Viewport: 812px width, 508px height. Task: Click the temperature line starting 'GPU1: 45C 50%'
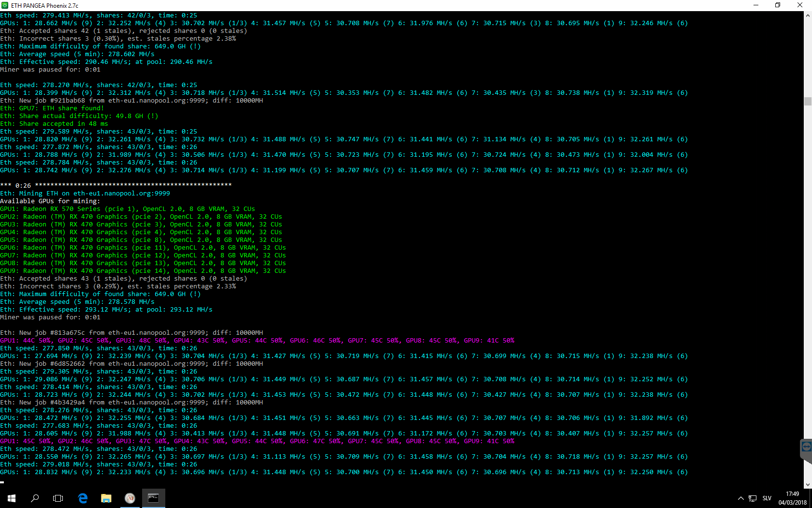(x=257, y=441)
